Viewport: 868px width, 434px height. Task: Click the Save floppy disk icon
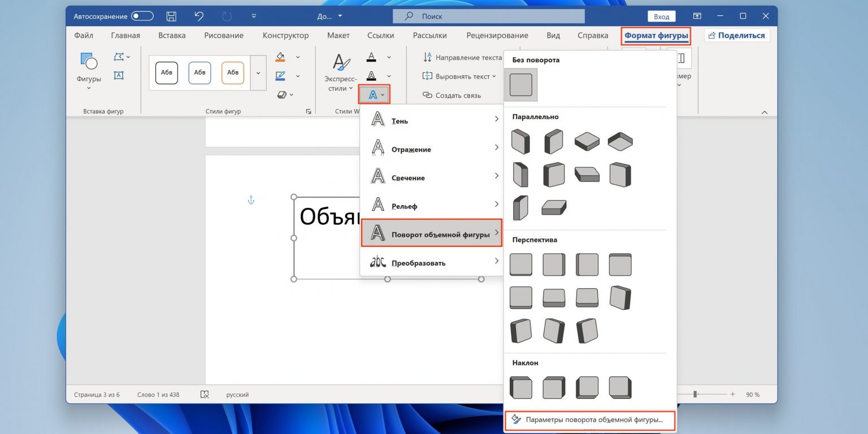point(171,16)
